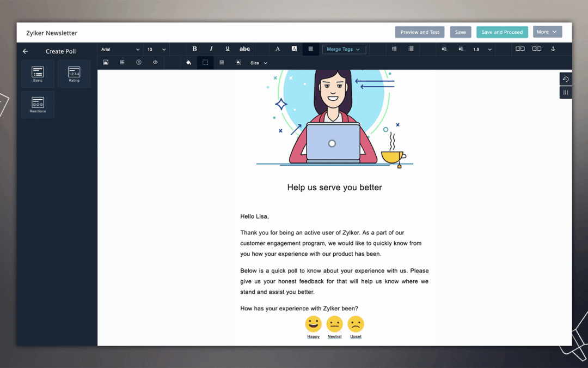Viewport: 588px width, 368px height.
Task: Click the insert image icon
Action: click(x=106, y=62)
